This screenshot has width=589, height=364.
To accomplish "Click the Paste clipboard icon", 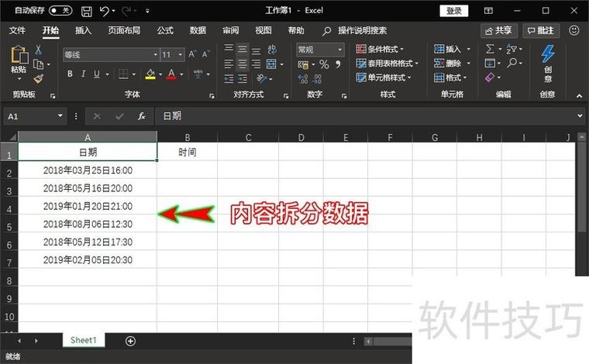I will [19, 54].
